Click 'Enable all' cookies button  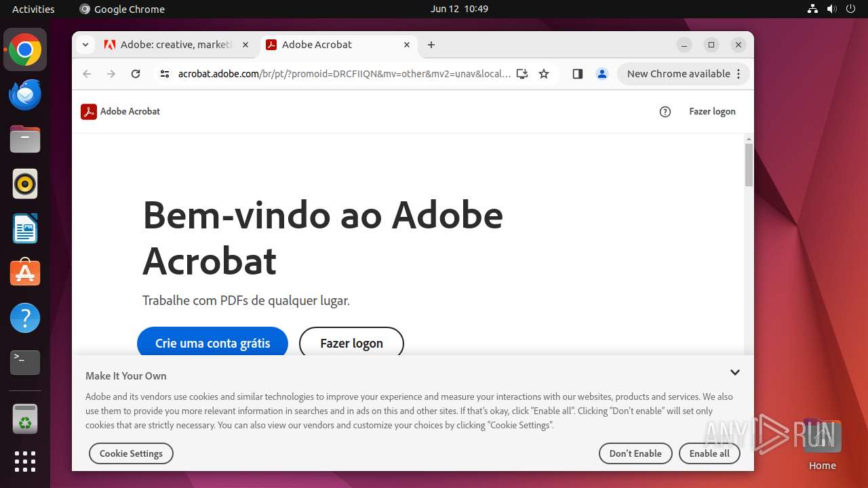point(709,453)
